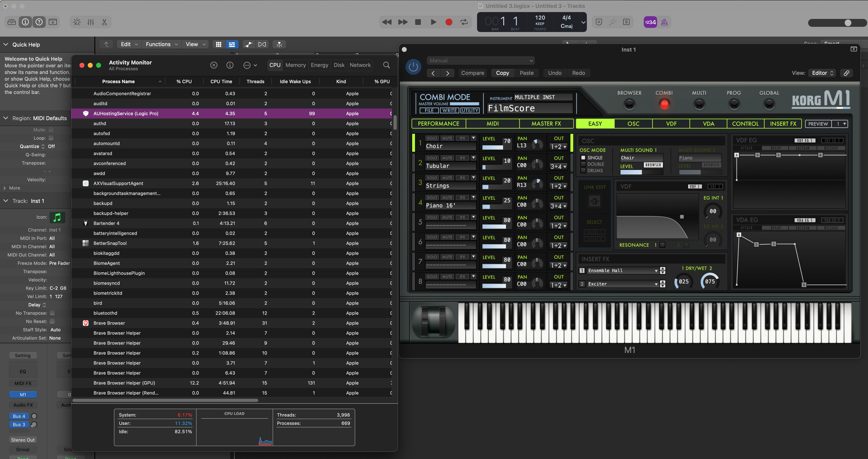Click the Scissors editors icon
The width and height of the screenshot is (868, 459).
point(104,22)
